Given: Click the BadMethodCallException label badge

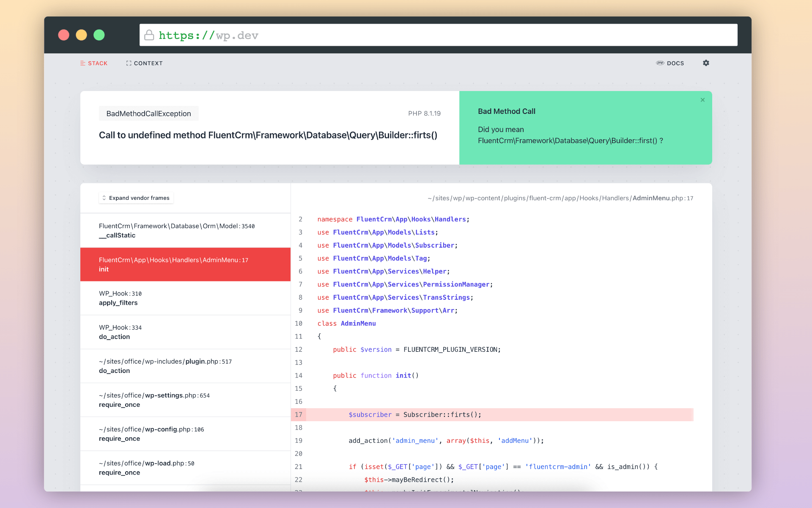Looking at the screenshot, I should (148, 113).
